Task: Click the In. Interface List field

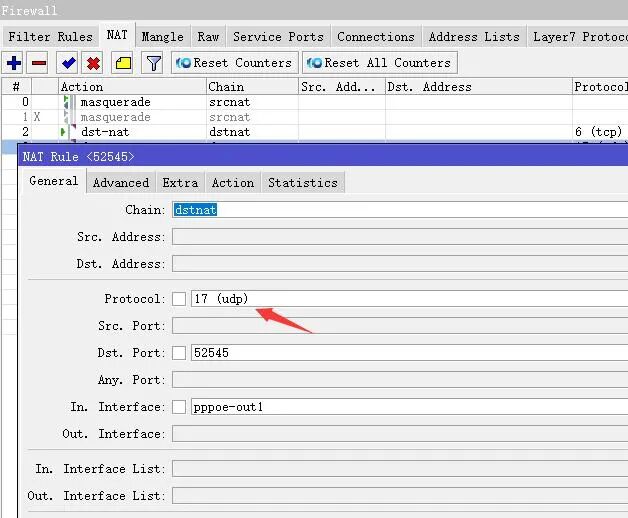Action: [x=400, y=469]
